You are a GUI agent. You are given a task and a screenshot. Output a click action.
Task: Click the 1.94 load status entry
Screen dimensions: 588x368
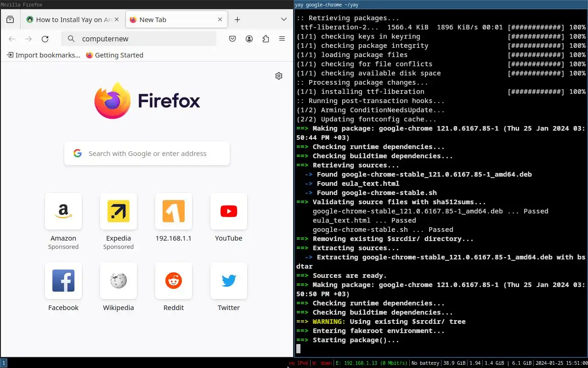[475, 363]
